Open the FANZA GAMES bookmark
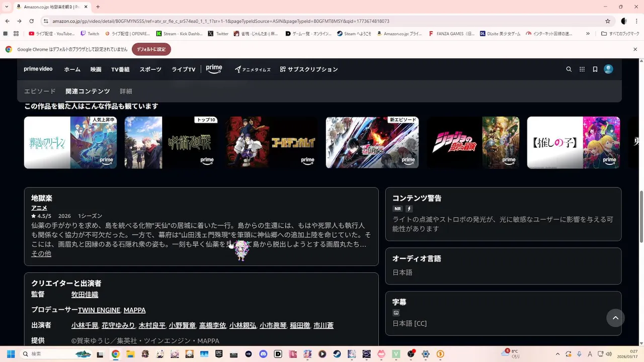The image size is (644, 362). 451,34
